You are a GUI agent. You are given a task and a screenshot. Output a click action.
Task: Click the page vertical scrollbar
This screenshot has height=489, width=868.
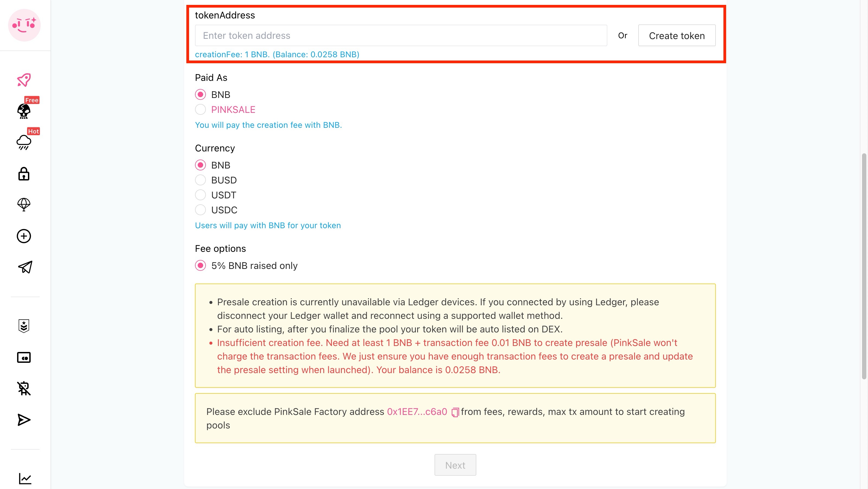pos(864,266)
